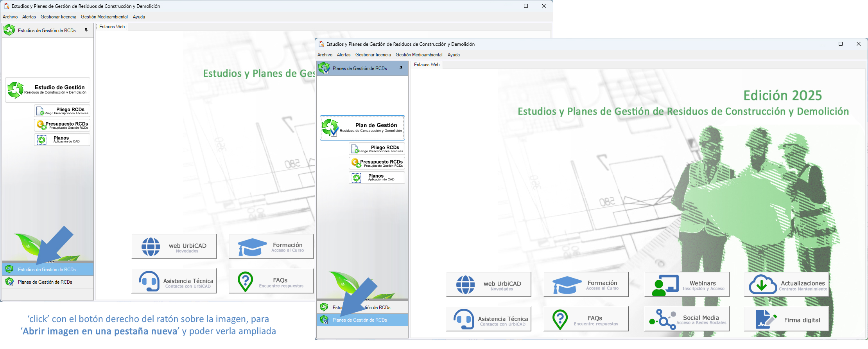Maximize the front window
The height and width of the screenshot is (349, 868).
click(841, 44)
